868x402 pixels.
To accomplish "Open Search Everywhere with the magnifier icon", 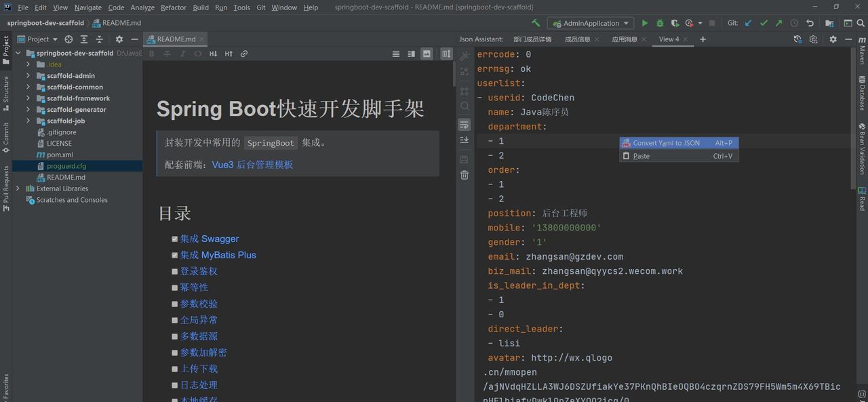I will click(465, 106).
